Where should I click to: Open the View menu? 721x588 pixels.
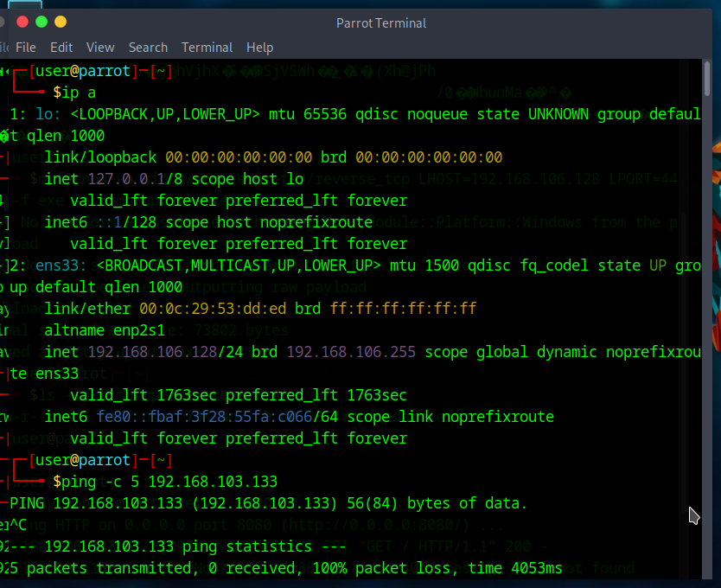(x=100, y=48)
